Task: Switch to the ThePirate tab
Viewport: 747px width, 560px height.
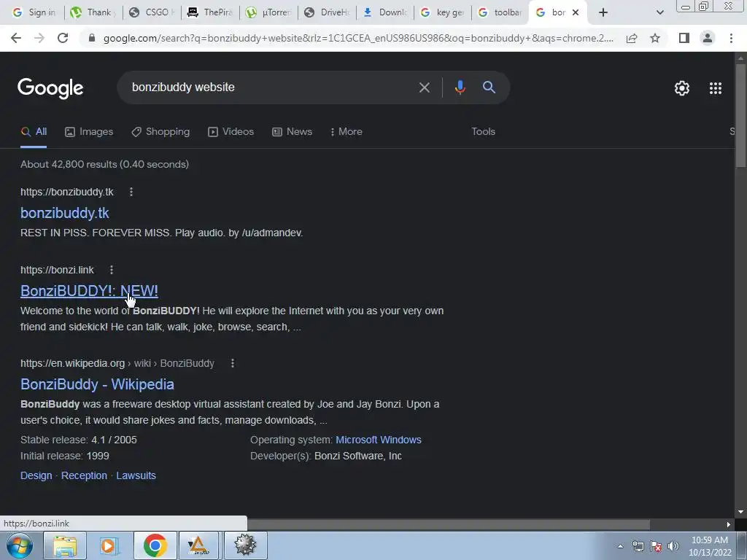Action: click(209, 12)
